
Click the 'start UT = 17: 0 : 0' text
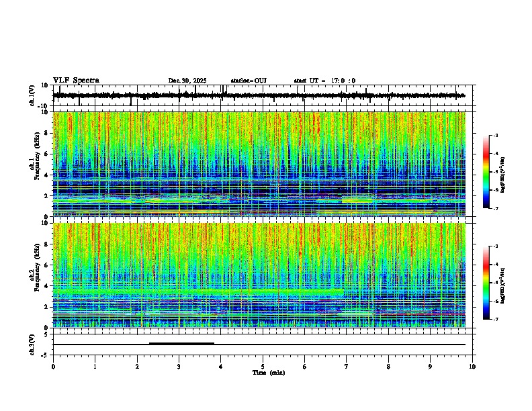[324, 81]
